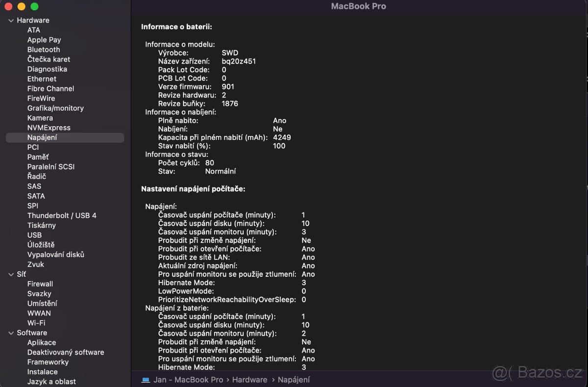Open the Apple Pay entry
This screenshot has width=588, height=387.
[44, 40]
